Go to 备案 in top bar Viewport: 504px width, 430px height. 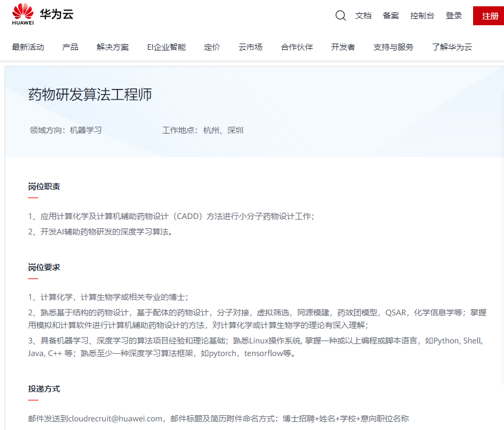pos(391,15)
